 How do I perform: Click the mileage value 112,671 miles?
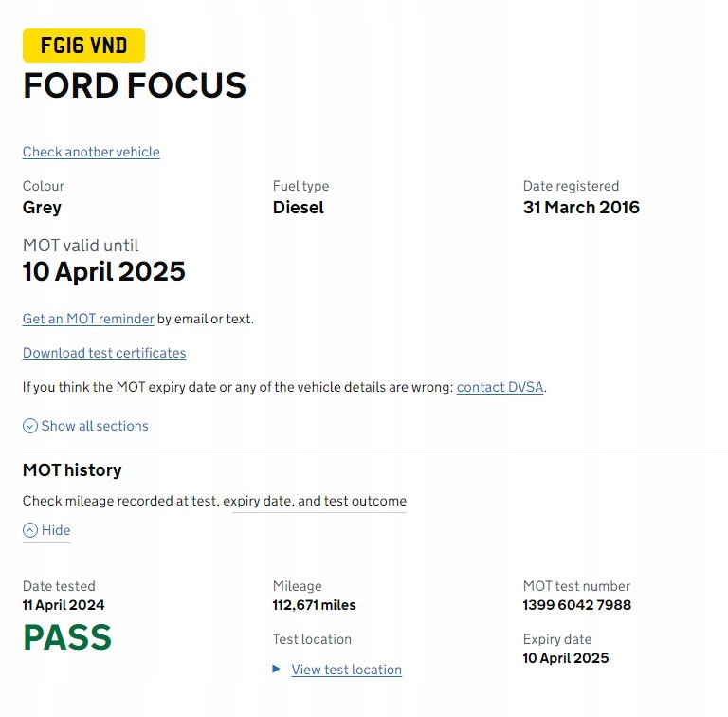point(315,605)
